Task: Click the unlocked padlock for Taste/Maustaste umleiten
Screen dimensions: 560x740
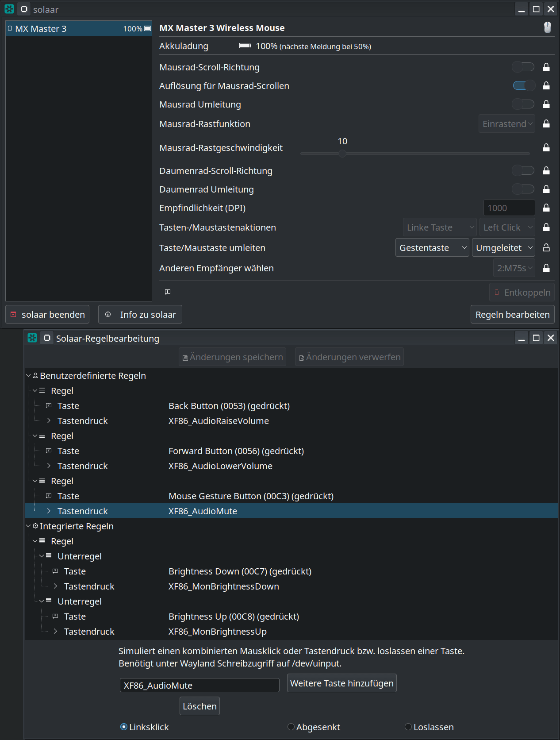Action: coord(546,248)
